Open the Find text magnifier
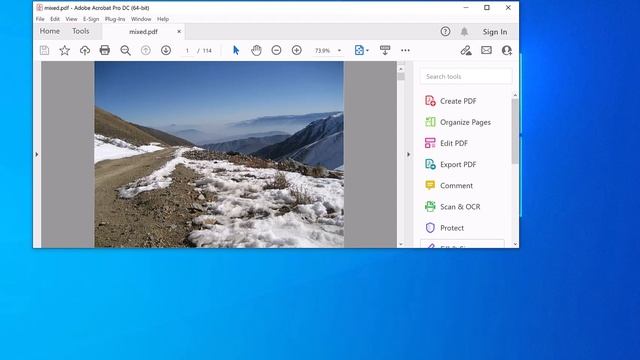 pyautogui.click(x=125, y=50)
